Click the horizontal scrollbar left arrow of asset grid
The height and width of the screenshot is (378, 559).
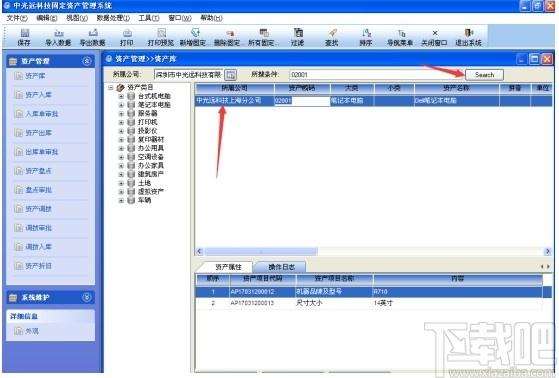[x=199, y=252]
